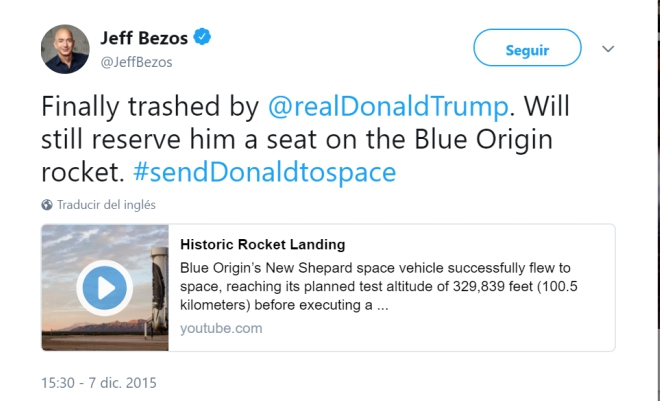Click the @JeffBezos handle
Screen dimensions: 660x401
coord(136,62)
